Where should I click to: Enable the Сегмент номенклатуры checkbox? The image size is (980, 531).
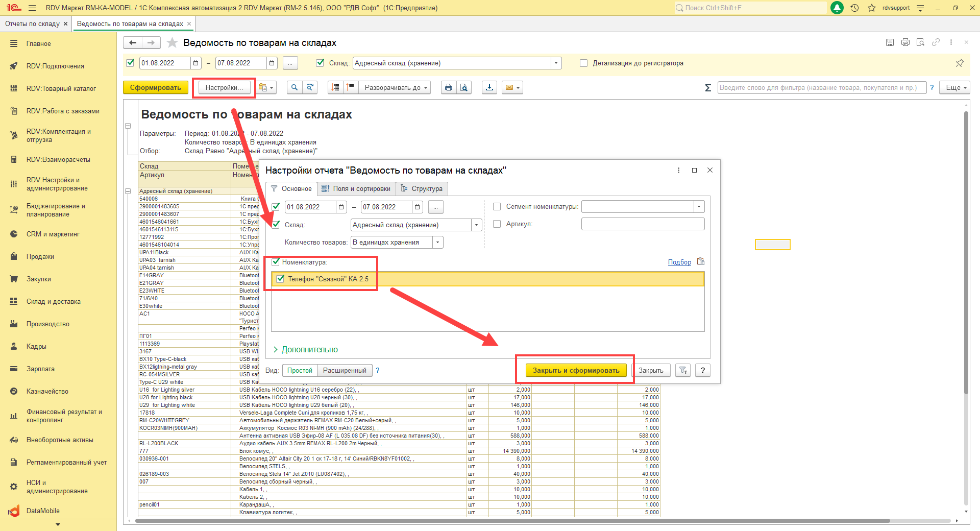pyautogui.click(x=497, y=207)
